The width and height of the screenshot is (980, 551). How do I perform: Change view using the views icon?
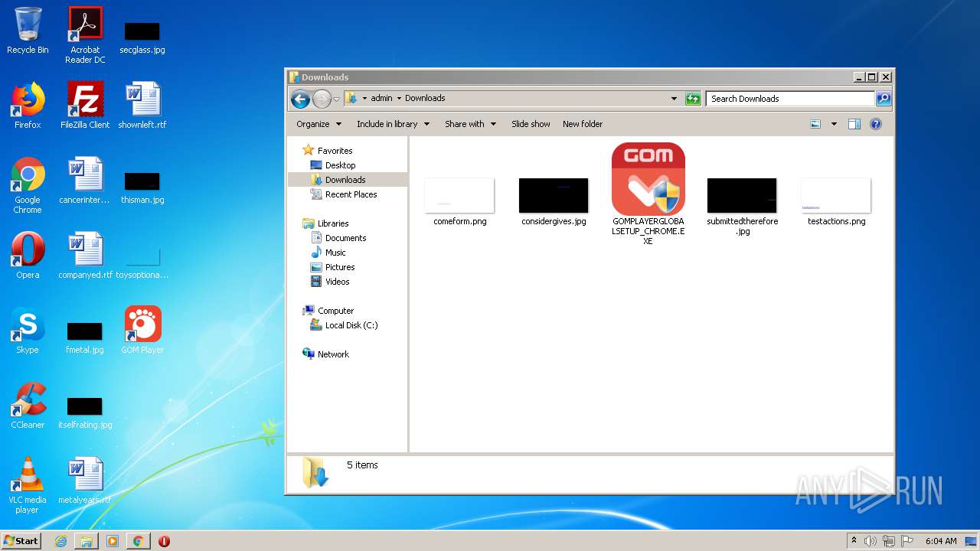815,124
